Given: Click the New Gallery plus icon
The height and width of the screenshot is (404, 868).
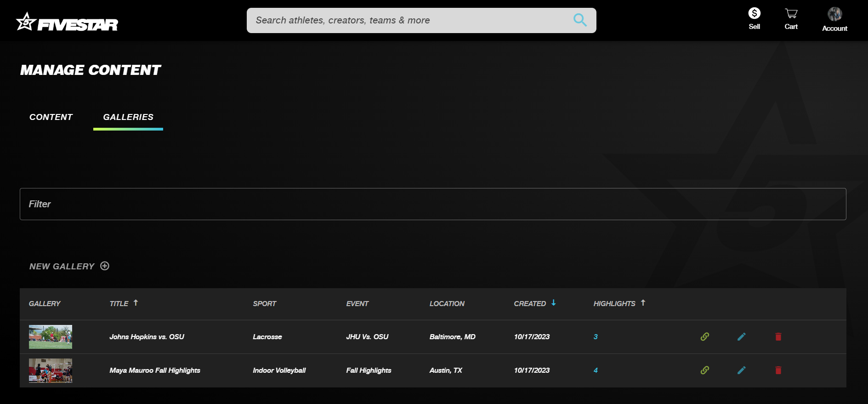Looking at the screenshot, I should tap(105, 266).
